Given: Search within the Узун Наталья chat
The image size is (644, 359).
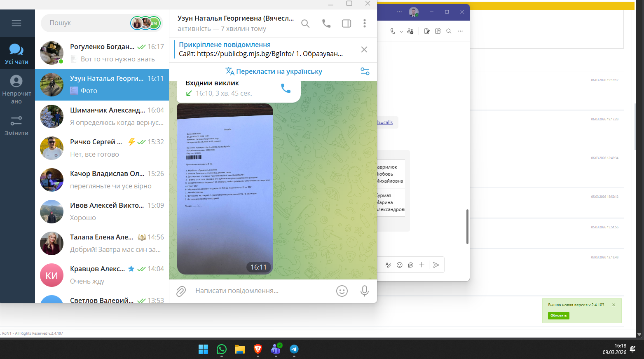Looking at the screenshot, I should pos(305,23).
